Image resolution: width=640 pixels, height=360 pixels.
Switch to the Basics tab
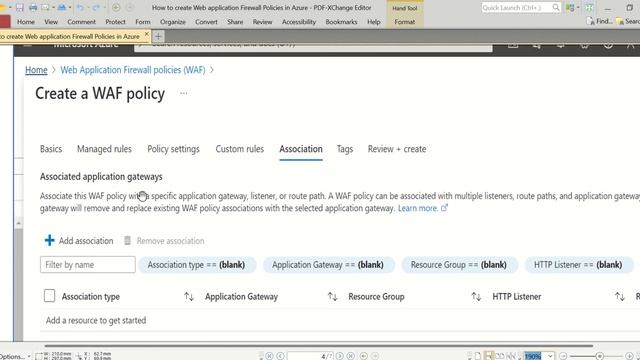[x=51, y=149]
